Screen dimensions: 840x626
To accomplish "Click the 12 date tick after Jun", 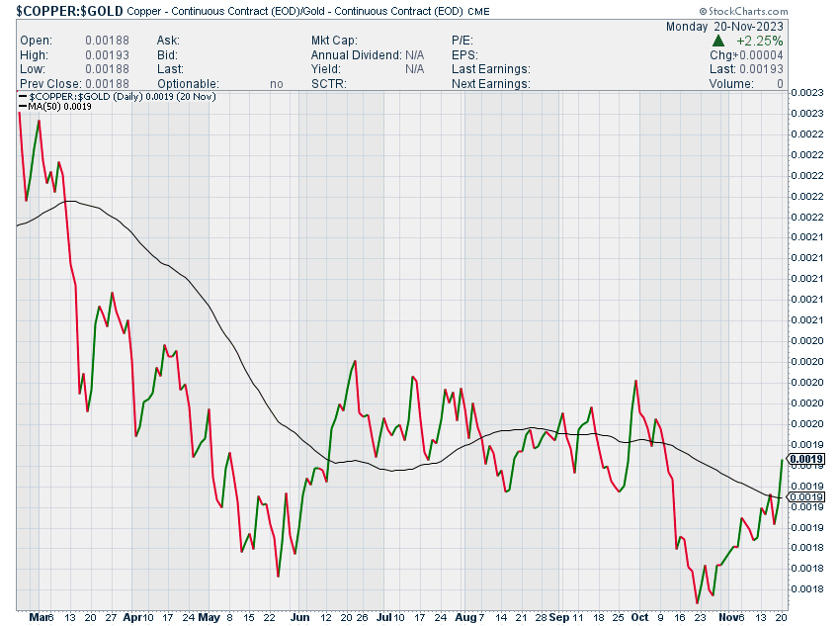I will tap(326, 617).
